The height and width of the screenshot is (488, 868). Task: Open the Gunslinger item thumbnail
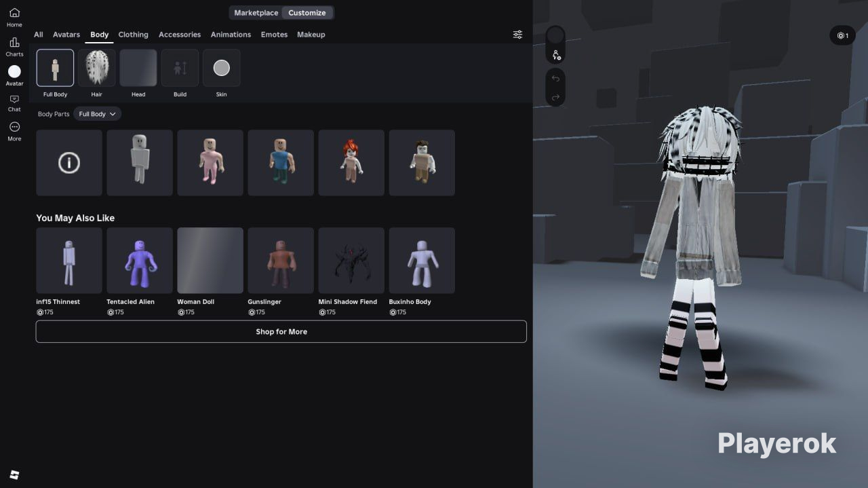coord(281,261)
